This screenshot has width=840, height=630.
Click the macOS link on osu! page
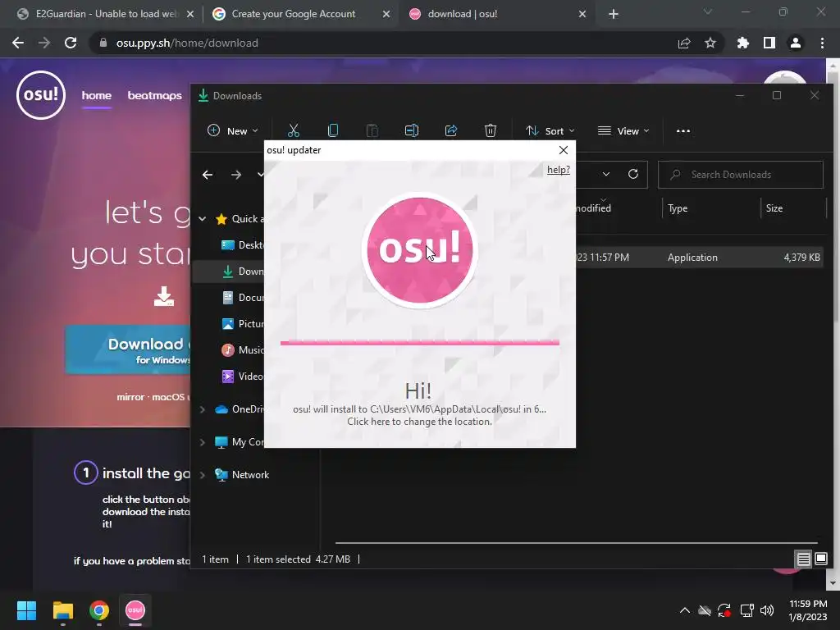168,397
